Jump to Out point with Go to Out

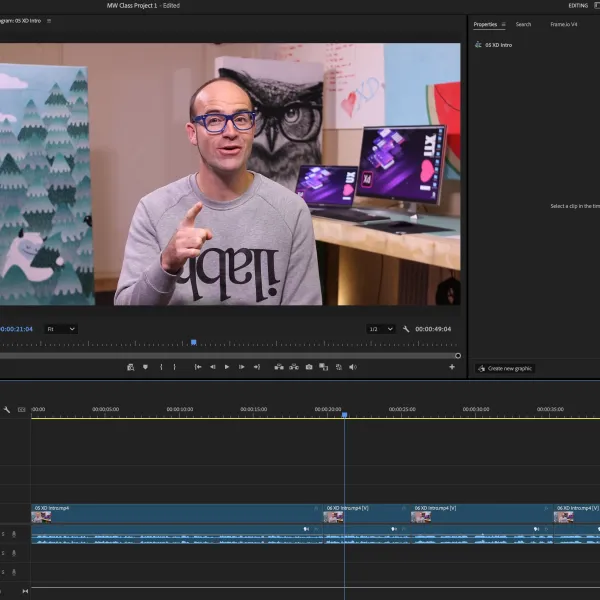point(257,367)
